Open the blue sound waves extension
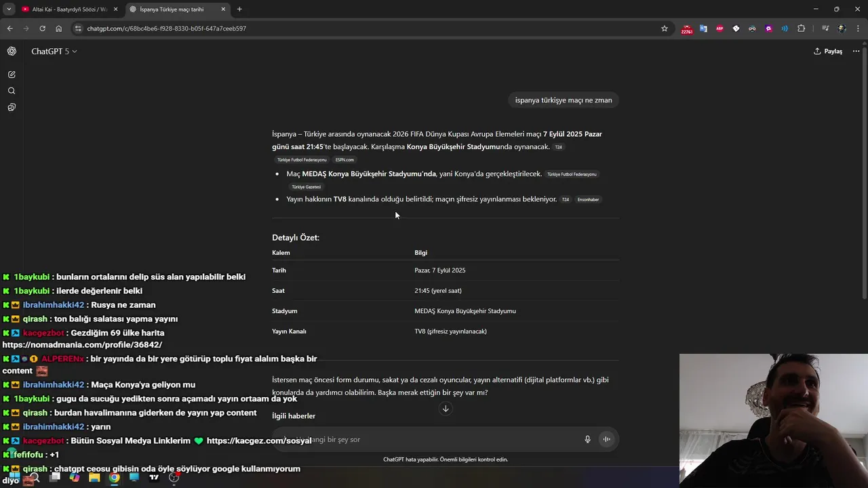The width and height of the screenshot is (868, 488). tap(785, 28)
